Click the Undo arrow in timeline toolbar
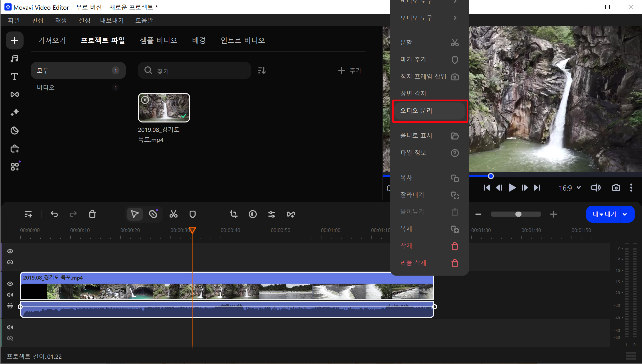 pyautogui.click(x=54, y=214)
